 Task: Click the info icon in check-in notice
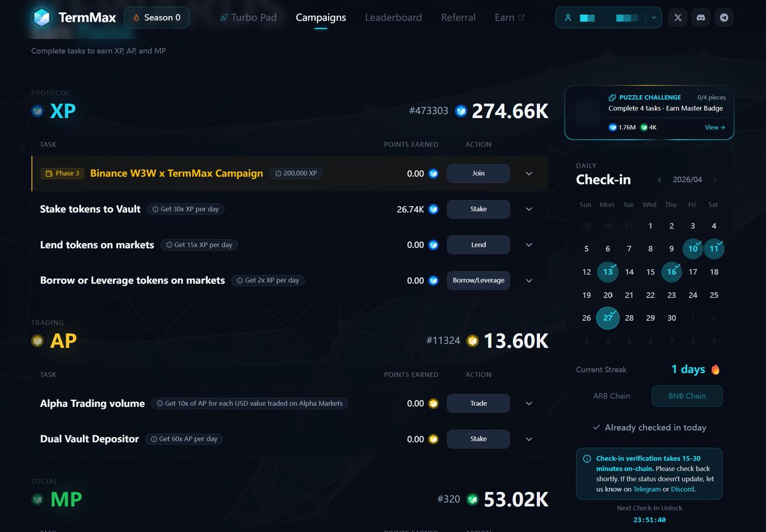[x=587, y=459]
